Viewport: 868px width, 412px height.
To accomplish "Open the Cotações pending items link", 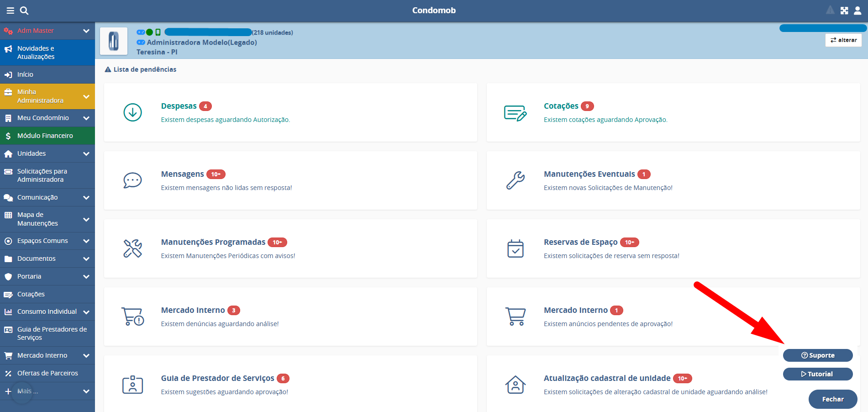I will (x=561, y=106).
